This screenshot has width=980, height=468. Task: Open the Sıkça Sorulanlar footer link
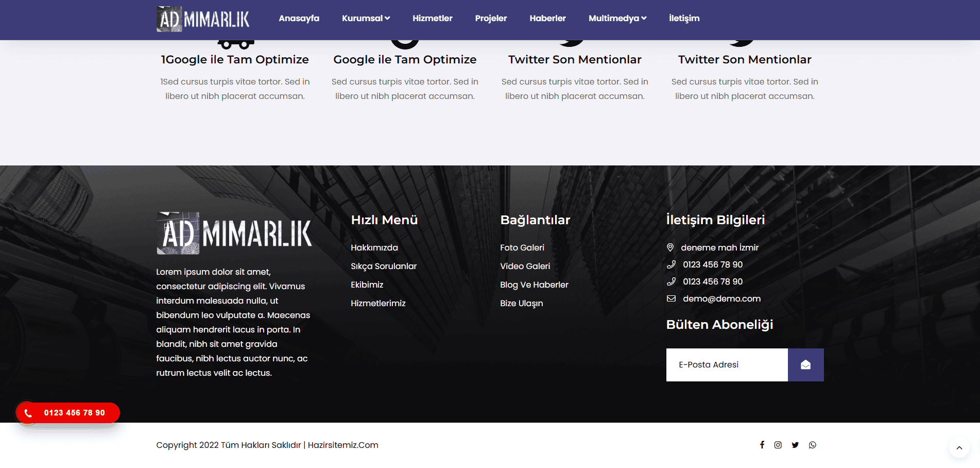pos(384,266)
